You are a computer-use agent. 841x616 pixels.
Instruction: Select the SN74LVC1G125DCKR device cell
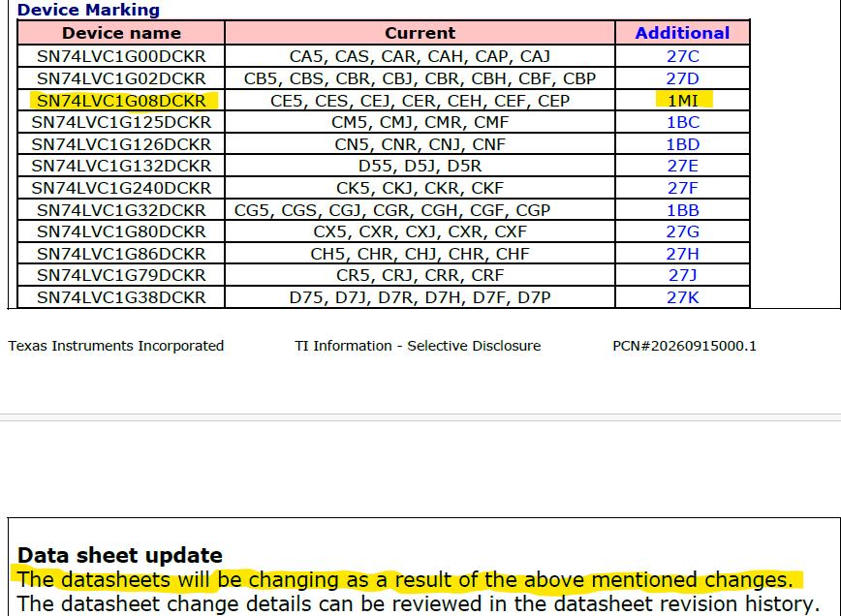point(121,122)
